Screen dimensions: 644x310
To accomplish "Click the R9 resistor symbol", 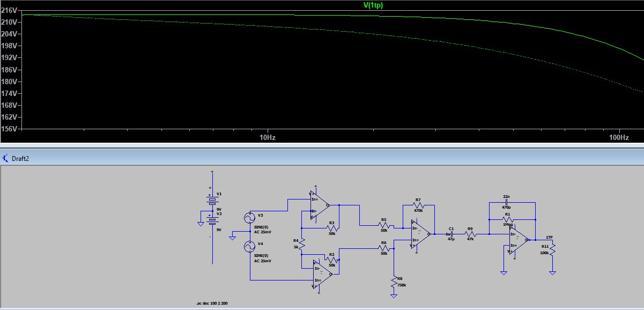I will pyautogui.click(x=470, y=234).
